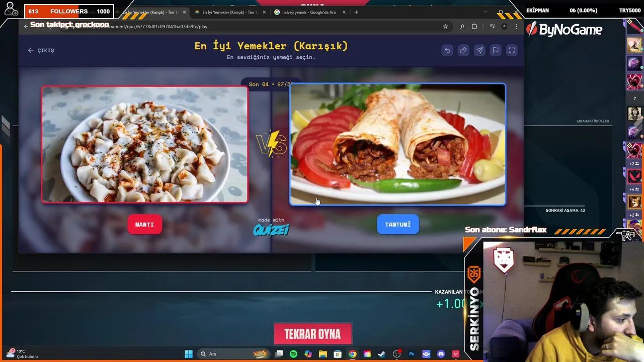Vote for TANTUNİ with blue button

click(x=397, y=225)
